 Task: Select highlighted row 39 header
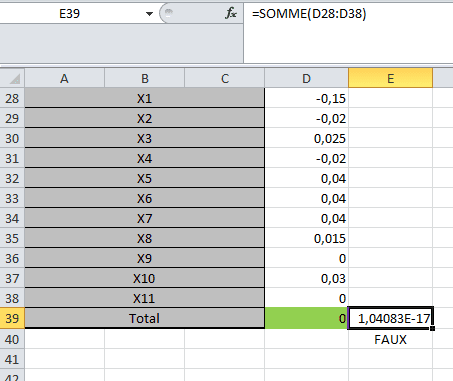tap(12, 318)
